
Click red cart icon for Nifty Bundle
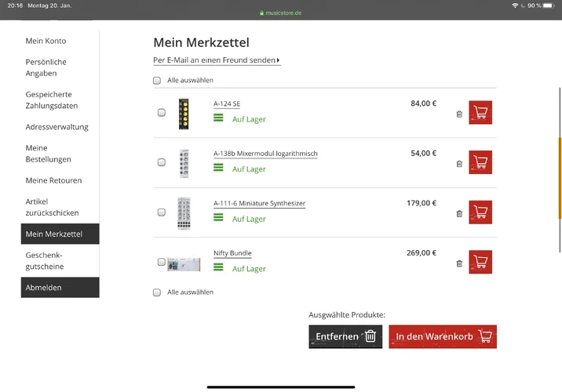click(x=480, y=262)
